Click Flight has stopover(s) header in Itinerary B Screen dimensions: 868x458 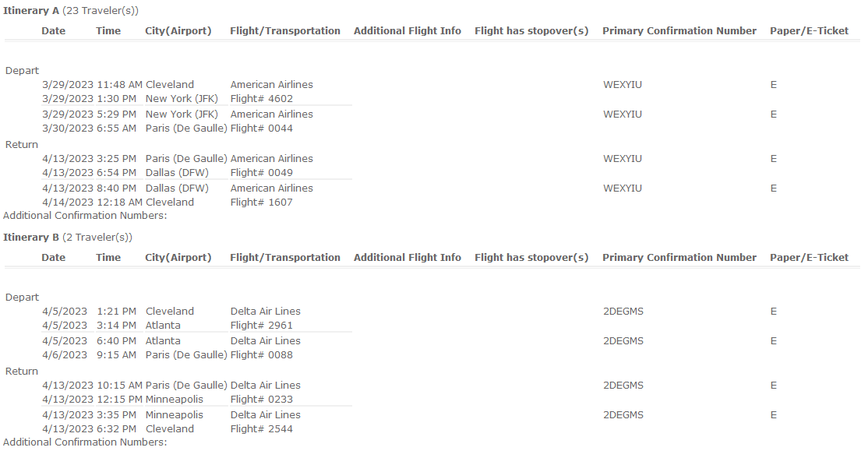[x=531, y=258]
